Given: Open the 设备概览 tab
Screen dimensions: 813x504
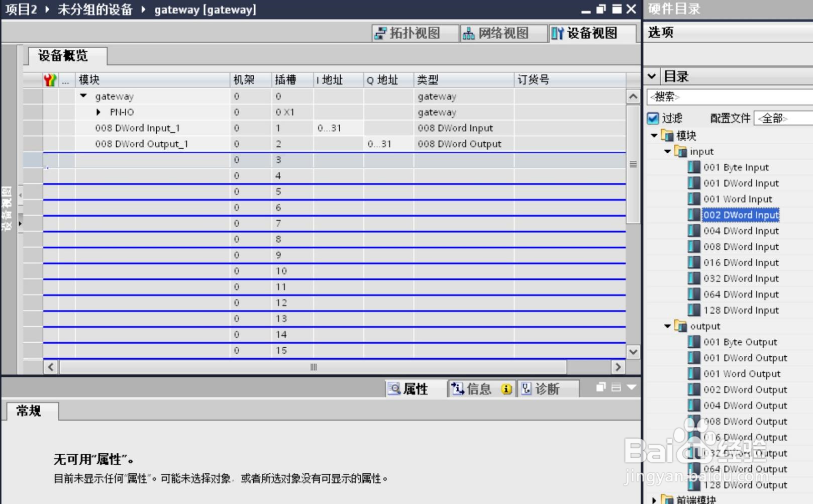Looking at the screenshot, I should 67,56.
